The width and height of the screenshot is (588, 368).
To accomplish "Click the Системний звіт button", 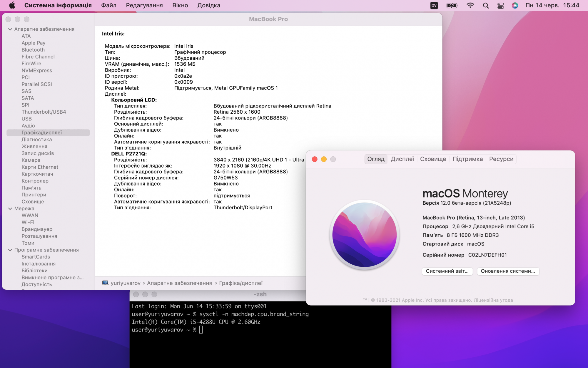I will click(x=447, y=271).
